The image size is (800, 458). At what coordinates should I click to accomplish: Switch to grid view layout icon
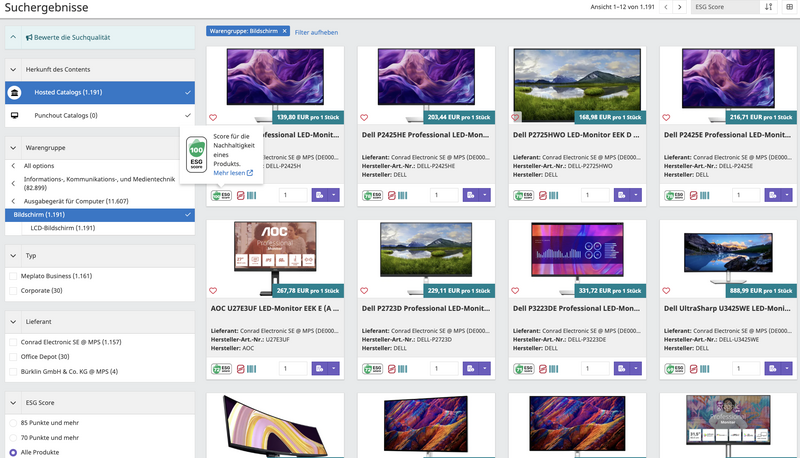pos(789,7)
